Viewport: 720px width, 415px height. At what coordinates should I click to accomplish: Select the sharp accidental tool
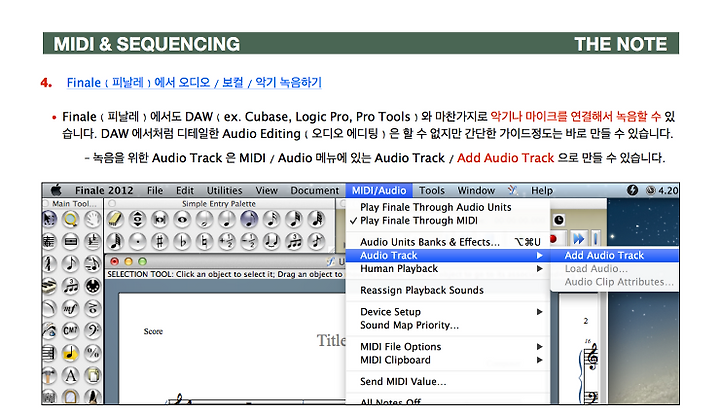pyautogui.click(x=160, y=241)
